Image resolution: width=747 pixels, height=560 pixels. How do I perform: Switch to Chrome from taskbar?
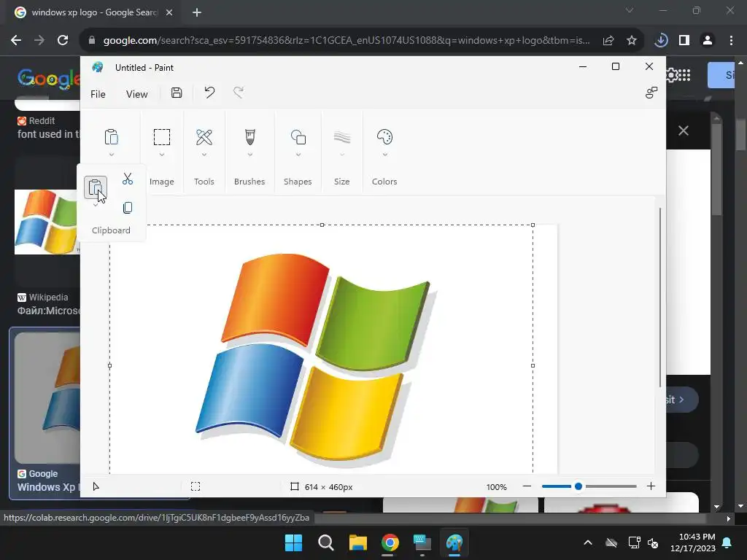pos(390,542)
